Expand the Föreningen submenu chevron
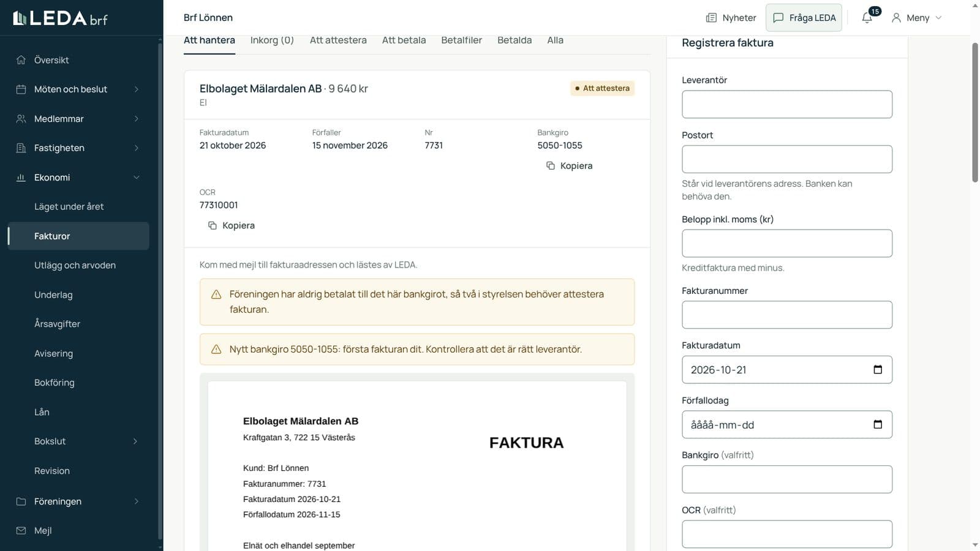 coord(136,501)
